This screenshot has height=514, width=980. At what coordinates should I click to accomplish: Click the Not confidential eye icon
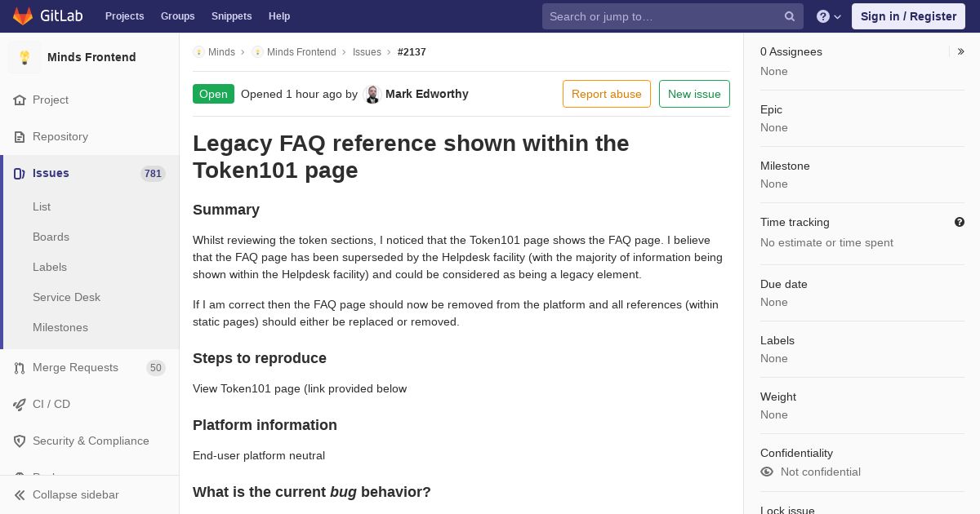(767, 472)
